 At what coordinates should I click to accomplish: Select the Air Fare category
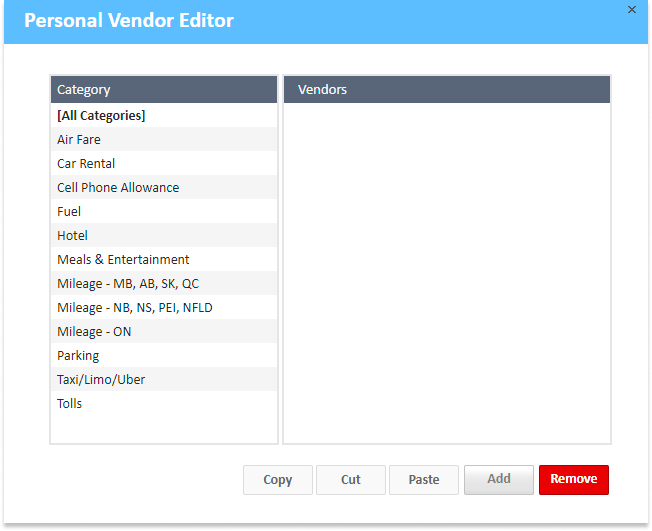(79, 140)
